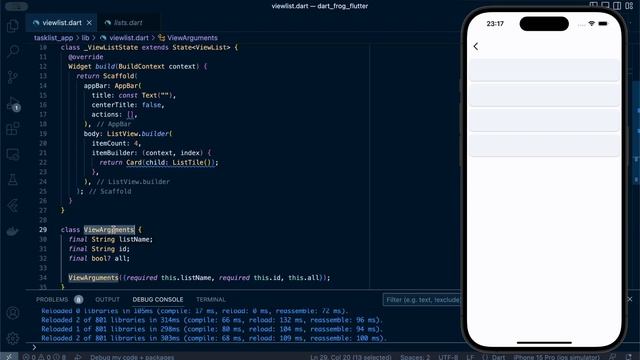Open notifications bell in status bar
This screenshot has height=360, width=640.
628,357
